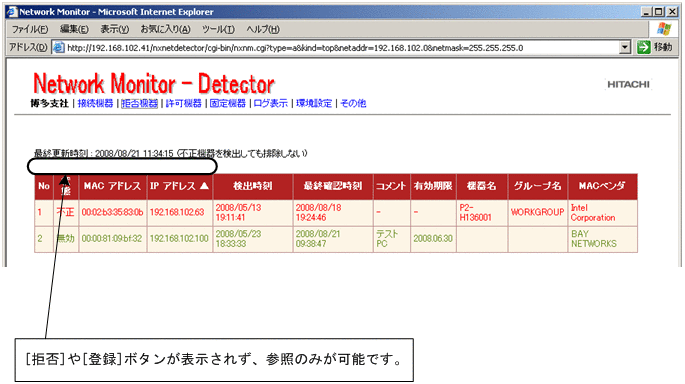Click the Internet Explorer title bar icon
This screenshot has width=685, height=384.
(12, 12)
